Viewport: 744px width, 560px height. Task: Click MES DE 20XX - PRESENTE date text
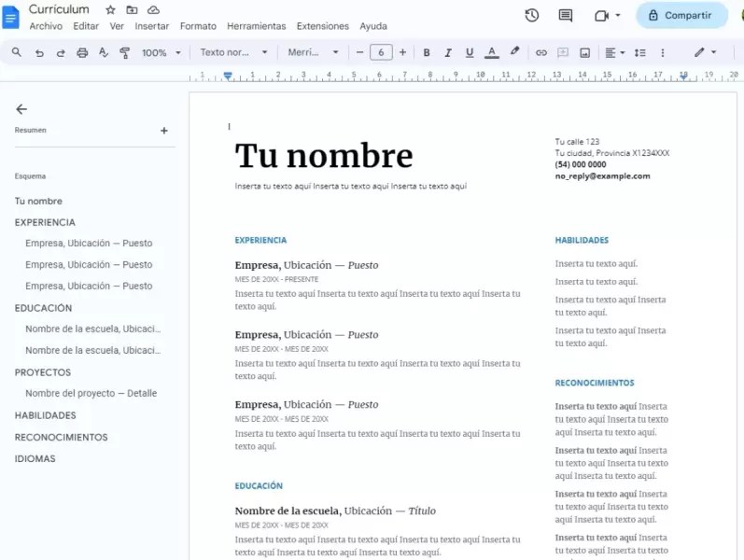(276, 279)
